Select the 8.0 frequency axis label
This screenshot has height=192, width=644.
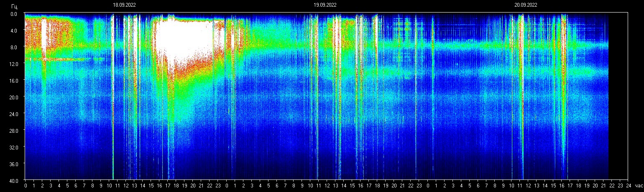point(14,47)
